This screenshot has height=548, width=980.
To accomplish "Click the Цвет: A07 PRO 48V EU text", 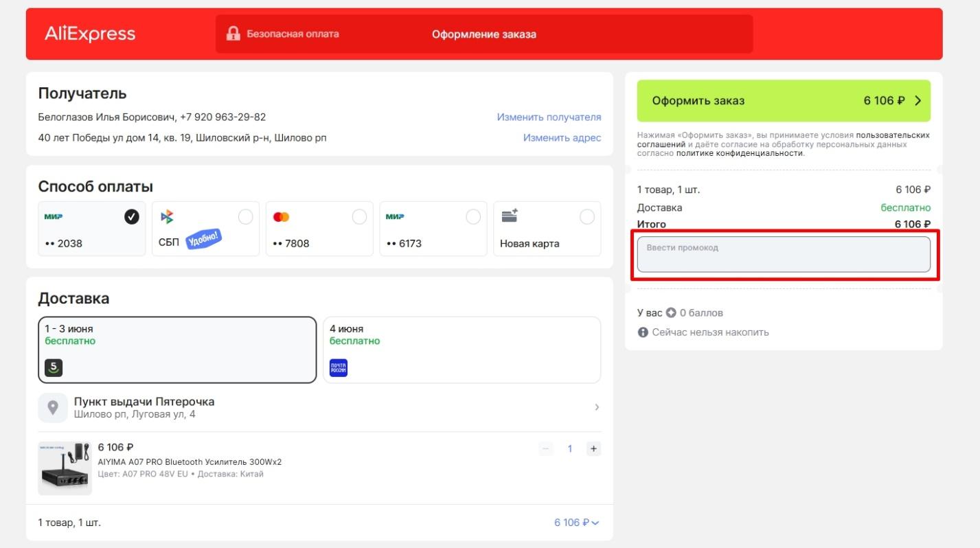I will point(143,474).
